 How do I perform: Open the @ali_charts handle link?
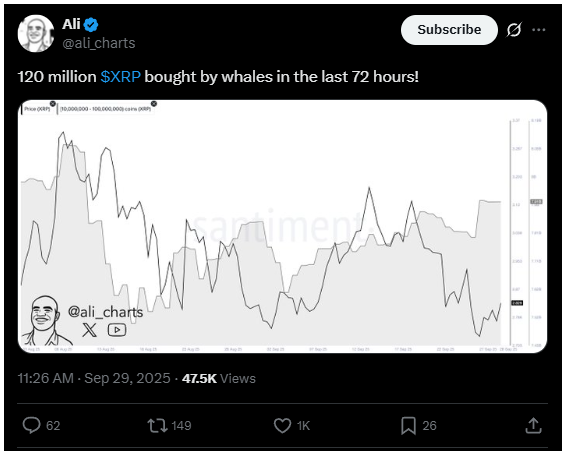pos(99,43)
